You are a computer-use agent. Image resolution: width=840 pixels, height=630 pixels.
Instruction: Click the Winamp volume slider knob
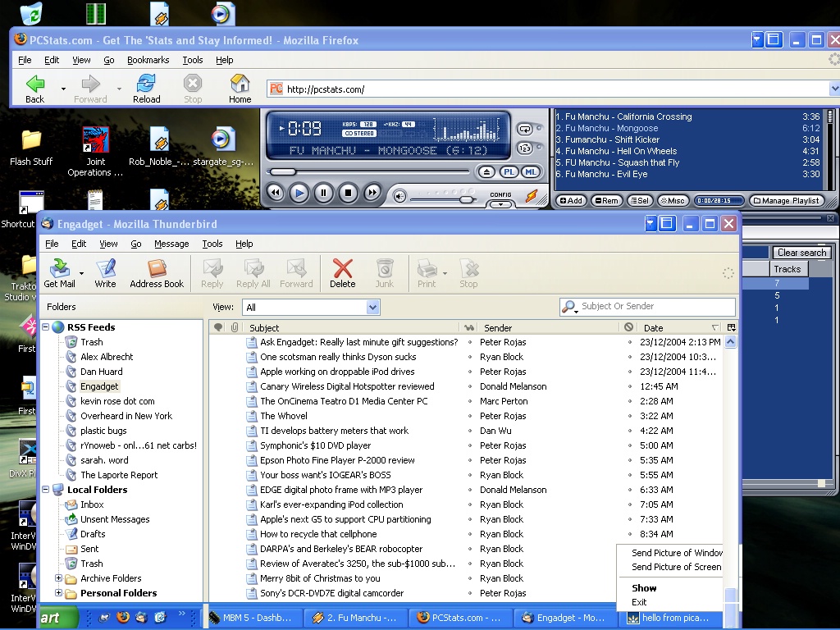(x=467, y=199)
